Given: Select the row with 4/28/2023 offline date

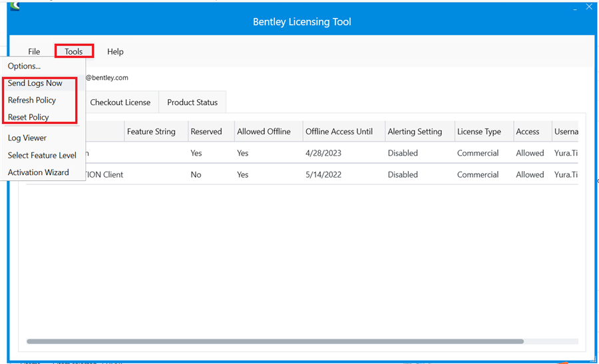Looking at the screenshot, I should (x=324, y=153).
